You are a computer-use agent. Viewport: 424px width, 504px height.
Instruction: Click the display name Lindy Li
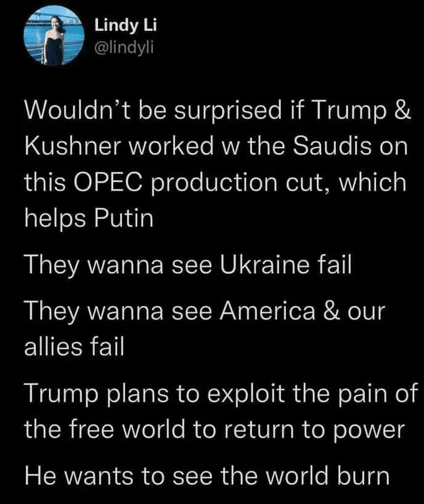point(116,25)
